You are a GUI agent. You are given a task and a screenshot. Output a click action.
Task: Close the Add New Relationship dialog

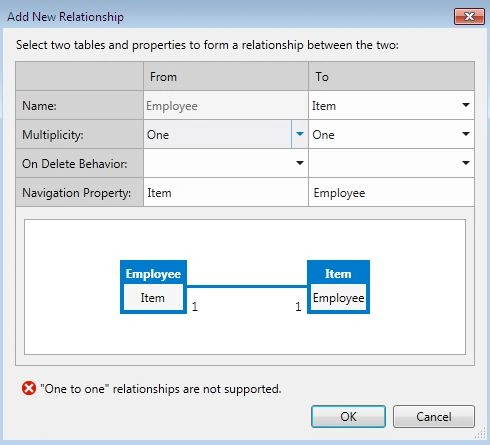tap(469, 16)
